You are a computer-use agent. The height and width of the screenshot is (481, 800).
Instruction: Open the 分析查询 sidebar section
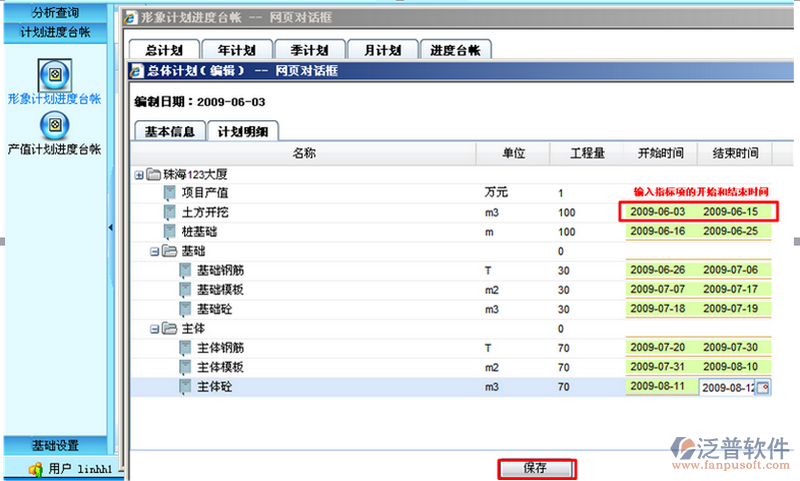point(55,12)
